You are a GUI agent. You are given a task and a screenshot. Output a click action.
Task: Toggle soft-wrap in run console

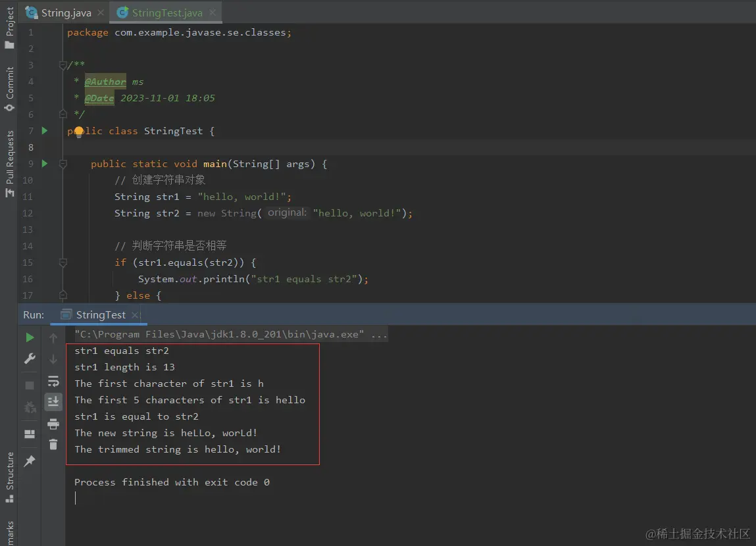[53, 381]
